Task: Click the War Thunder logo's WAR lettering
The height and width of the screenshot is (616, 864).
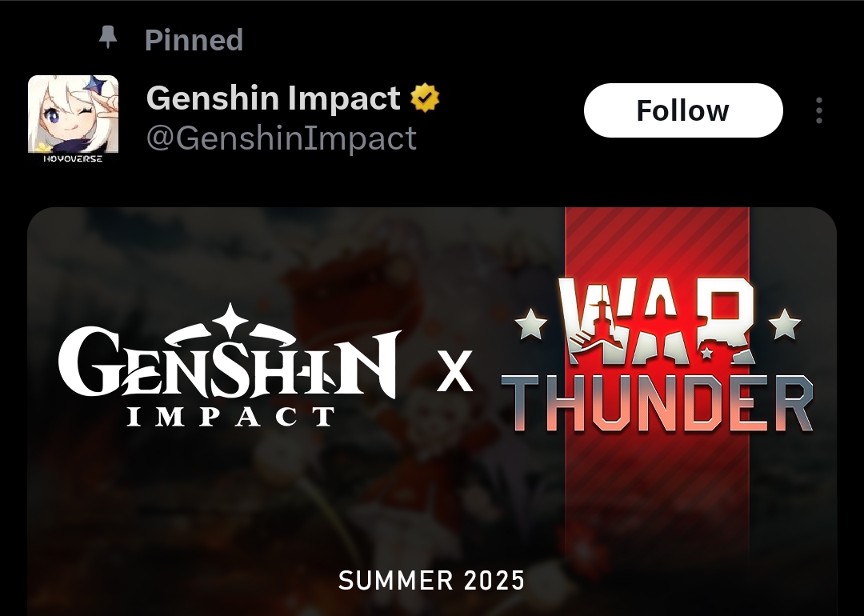Action: pyautogui.click(x=656, y=321)
